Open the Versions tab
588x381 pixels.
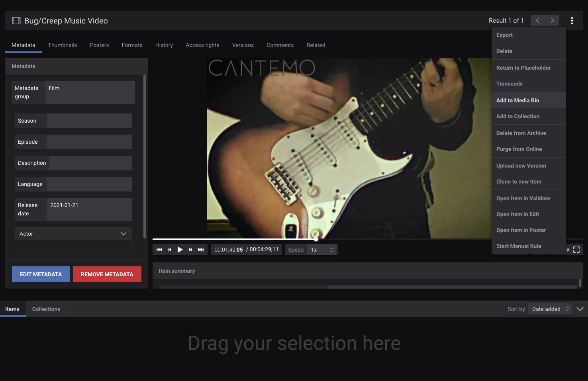point(243,45)
